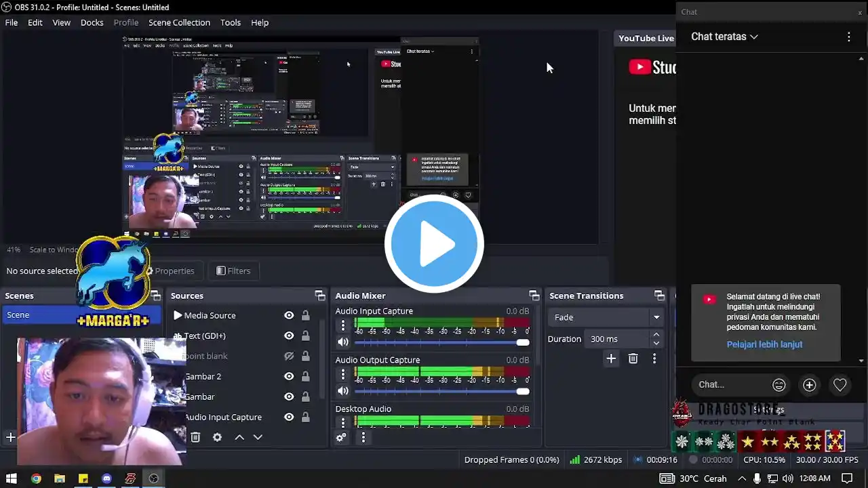Click the 2672 kbps status bar entry
Screen dimensions: 868x488
(x=595, y=460)
